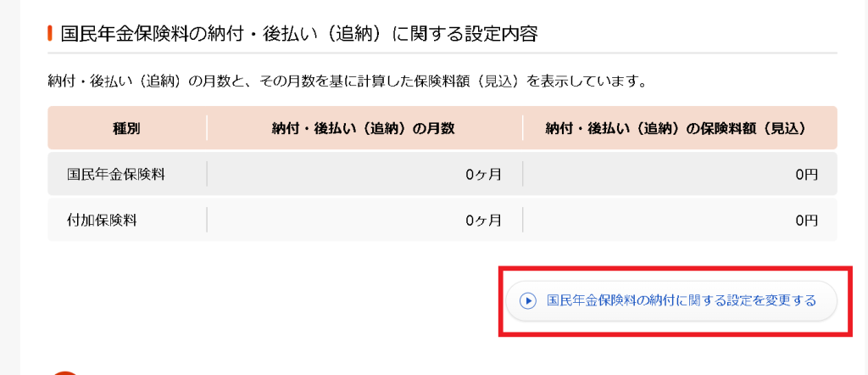Click the 種別 column header
The width and height of the screenshot is (868, 375).
pyautogui.click(x=126, y=128)
